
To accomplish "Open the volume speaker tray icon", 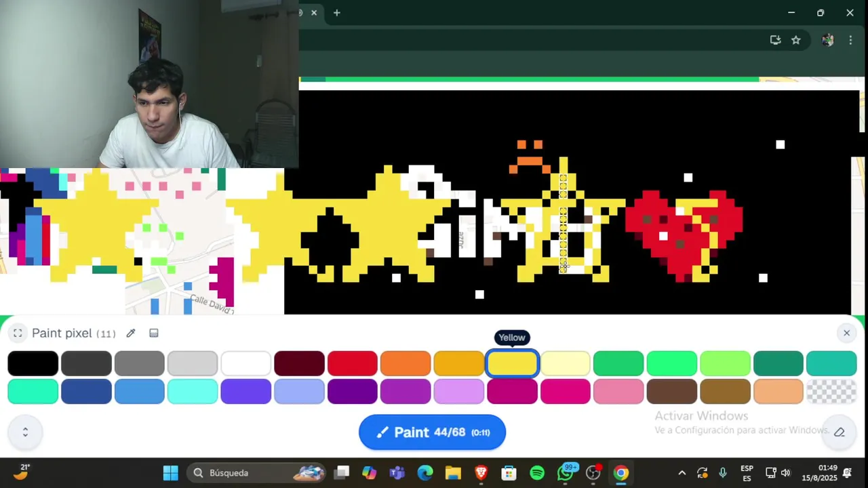I will [x=786, y=472].
